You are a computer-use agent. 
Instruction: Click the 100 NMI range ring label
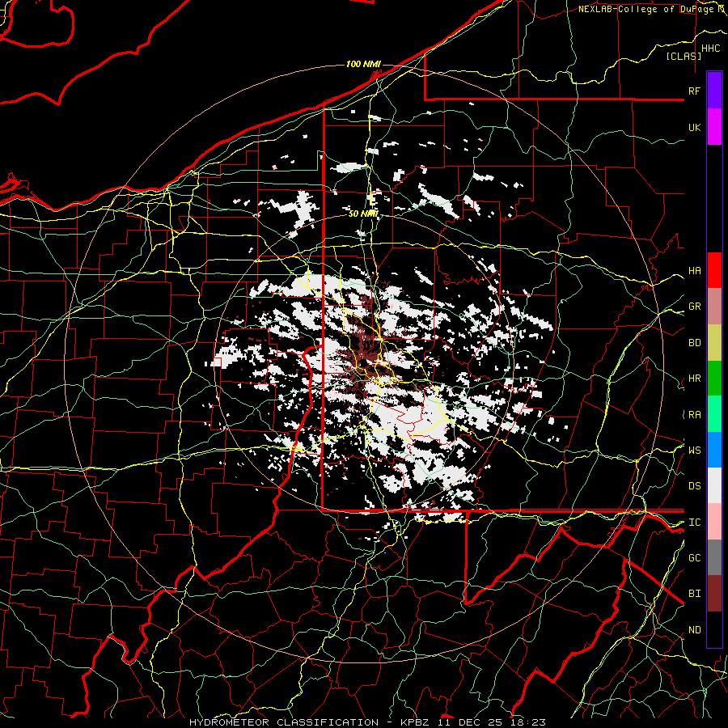[363, 64]
